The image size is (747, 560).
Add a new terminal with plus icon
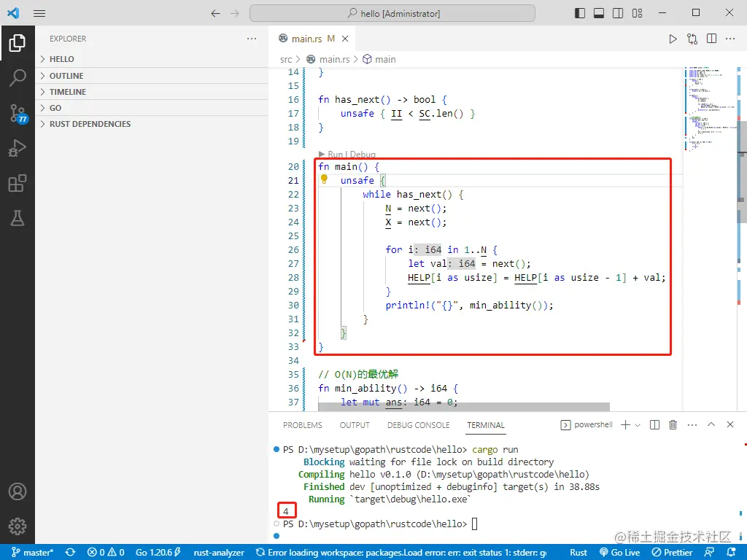point(625,425)
